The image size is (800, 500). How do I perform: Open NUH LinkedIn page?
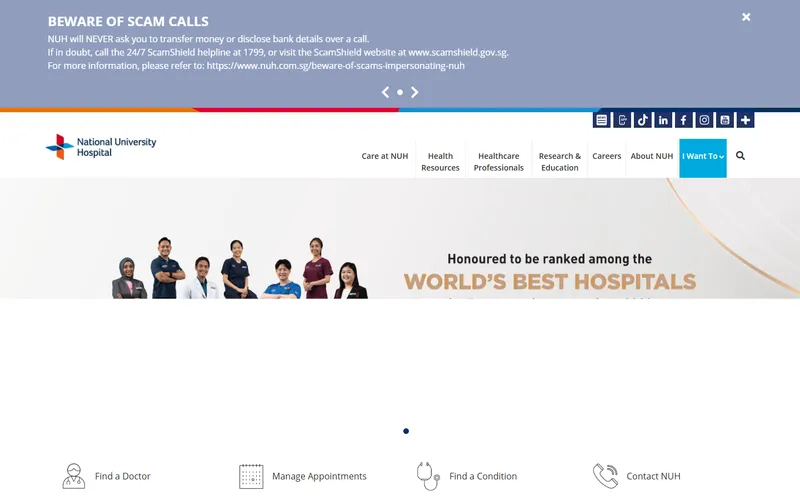[663, 120]
